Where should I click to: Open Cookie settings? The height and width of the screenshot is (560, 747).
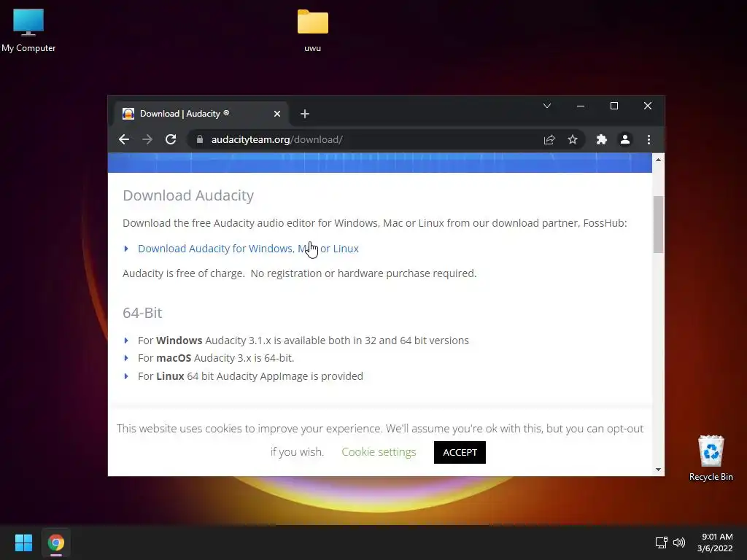coord(379,452)
